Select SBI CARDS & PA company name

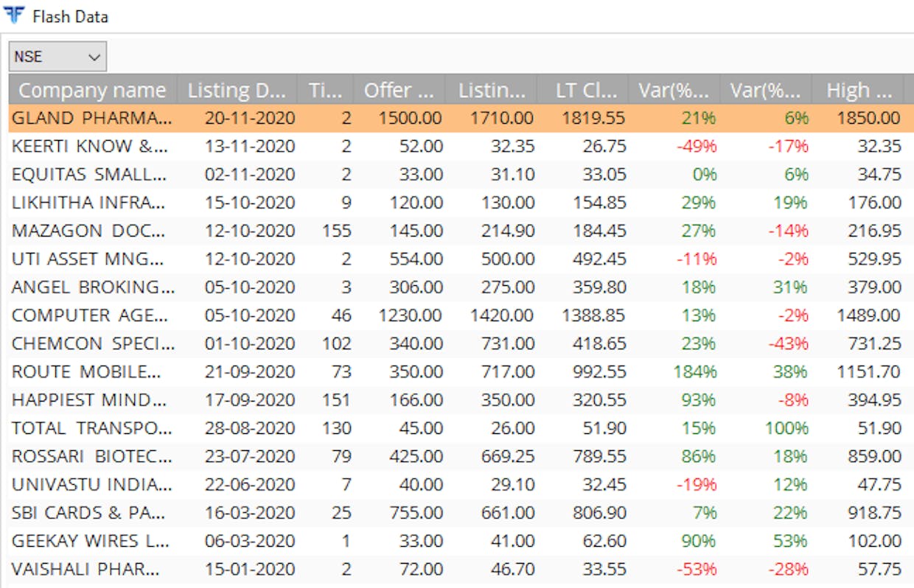click(88, 513)
